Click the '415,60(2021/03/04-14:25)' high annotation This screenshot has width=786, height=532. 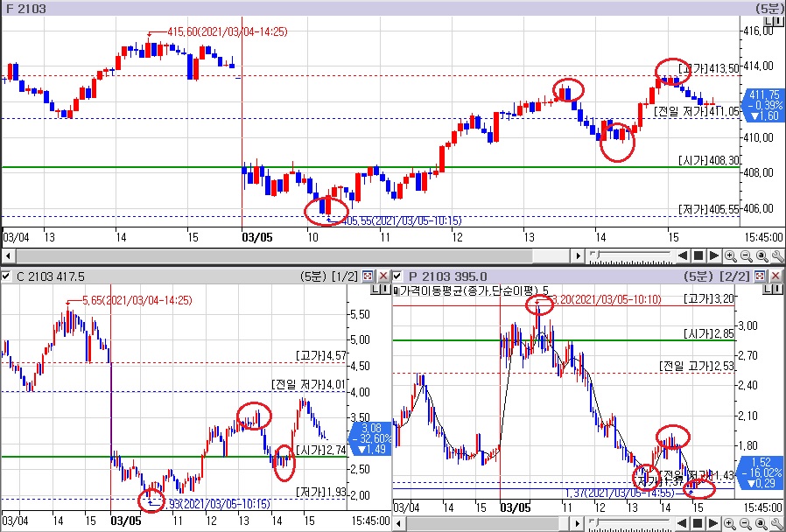(227, 32)
